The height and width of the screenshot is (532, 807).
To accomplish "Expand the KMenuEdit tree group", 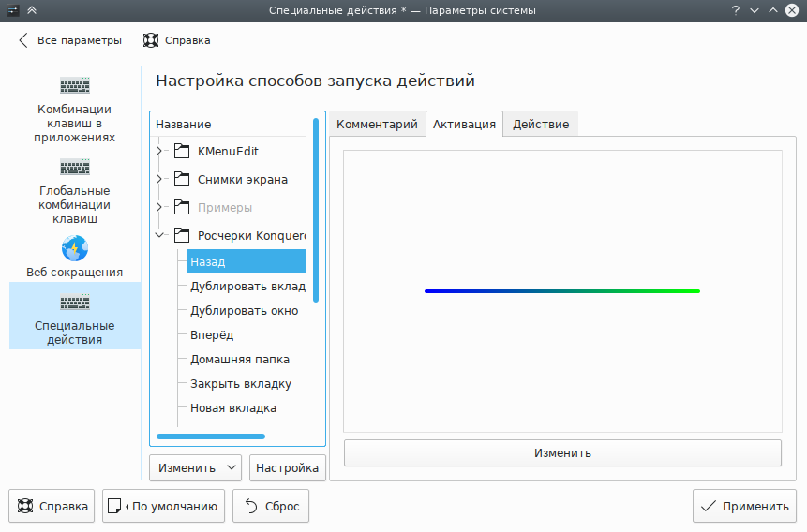I will pyautogui.click(x=160, y=151).
